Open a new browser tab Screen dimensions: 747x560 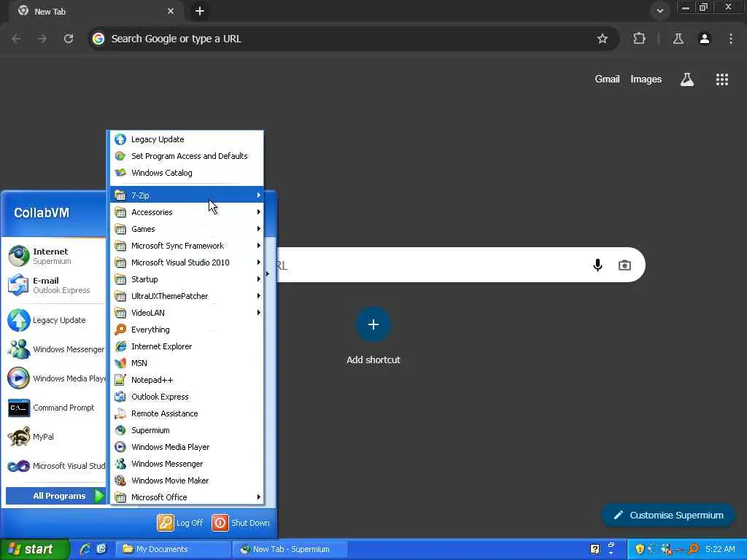point(200,11)
